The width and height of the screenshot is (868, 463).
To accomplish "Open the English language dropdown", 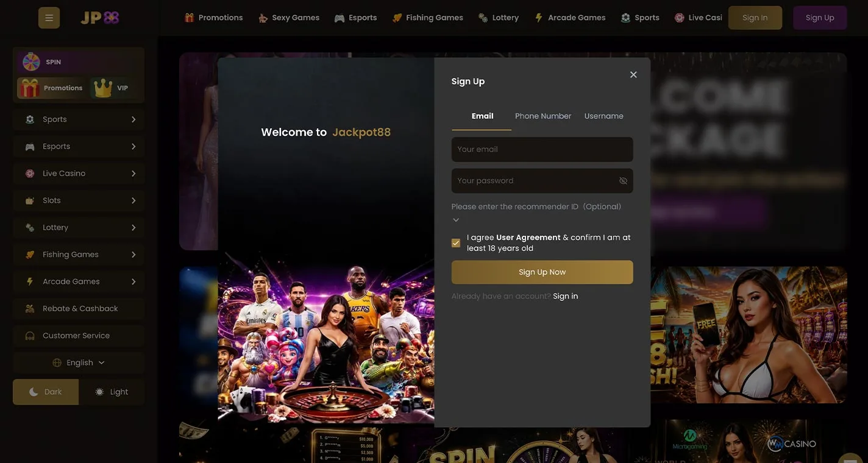I will click(x=79, y=362).
